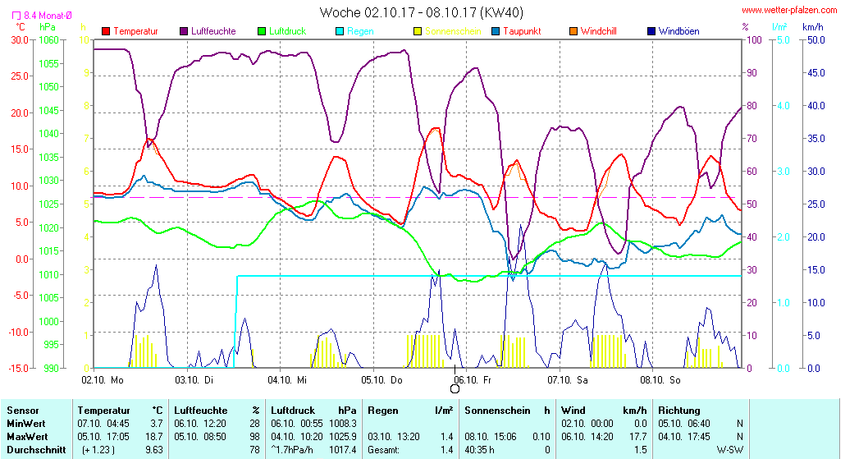Image resolution: width=868 pixels, height=459 pixels.
Task: Click the Sensor header in table
Action: (x=23, y=411)
